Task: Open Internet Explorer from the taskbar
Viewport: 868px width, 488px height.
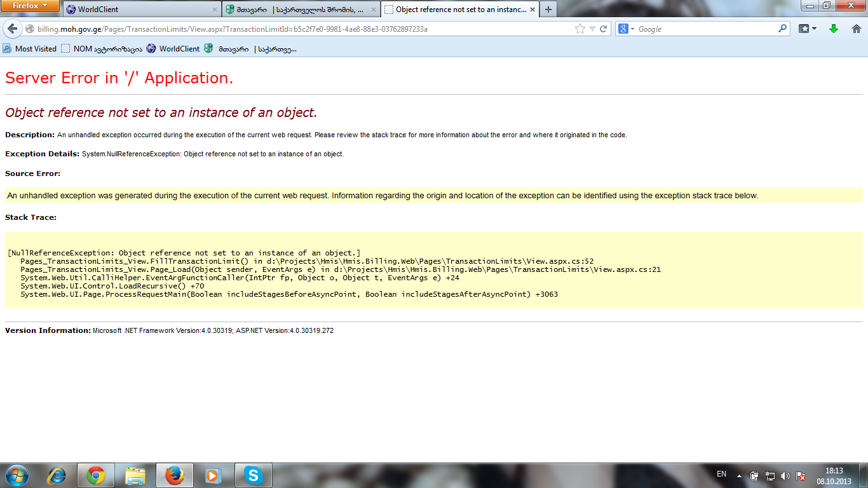Action: tap(57, 475)
